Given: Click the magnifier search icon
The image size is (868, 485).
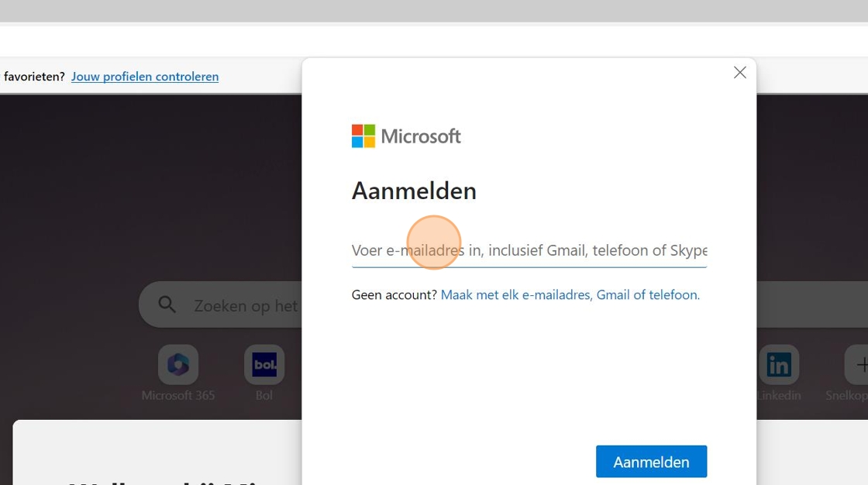Looking at the screenshot, I should 167,304.
